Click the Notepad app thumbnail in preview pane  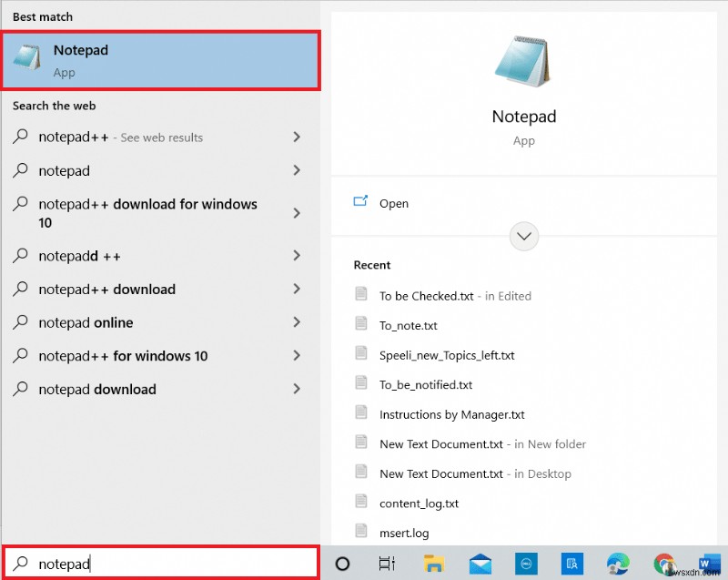(x=523, y=59)
